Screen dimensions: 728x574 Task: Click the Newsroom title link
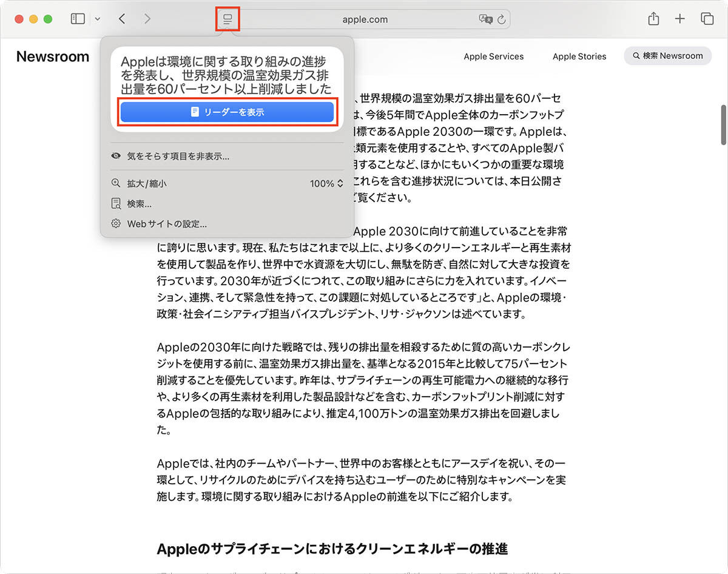53,56
